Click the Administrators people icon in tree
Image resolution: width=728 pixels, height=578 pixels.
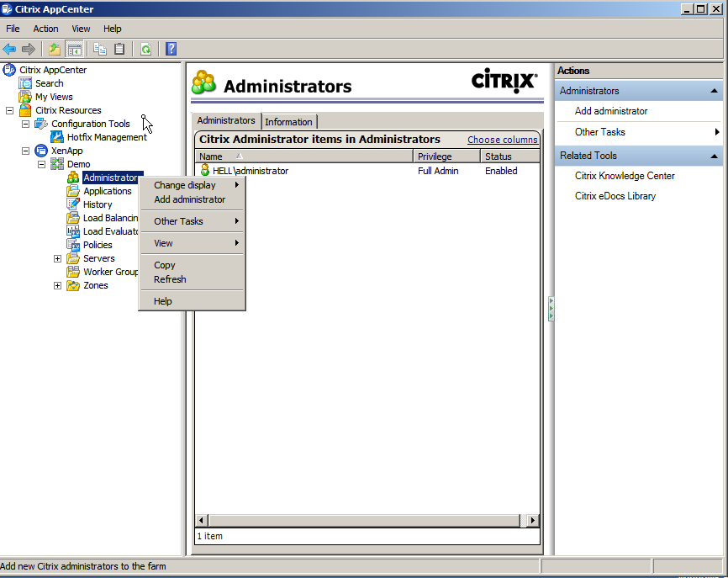[x=73, y=178]
